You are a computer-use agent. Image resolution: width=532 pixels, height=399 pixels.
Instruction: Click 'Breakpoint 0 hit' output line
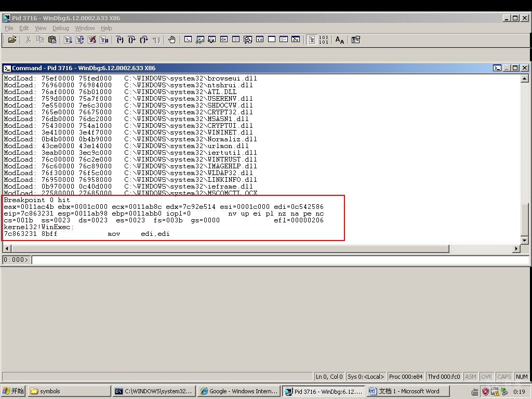tap(37, 200)
